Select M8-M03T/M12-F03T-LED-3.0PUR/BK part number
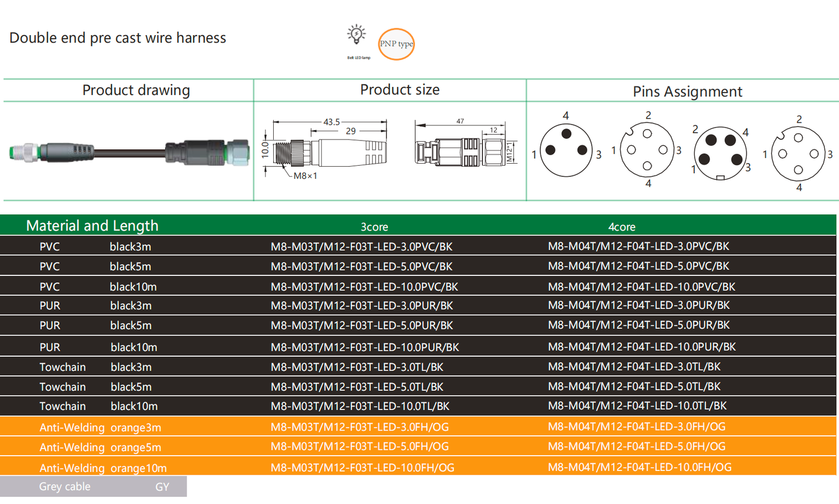Image resolution: width=839 pixels, height=504 pixels. (x=362, y=305)
